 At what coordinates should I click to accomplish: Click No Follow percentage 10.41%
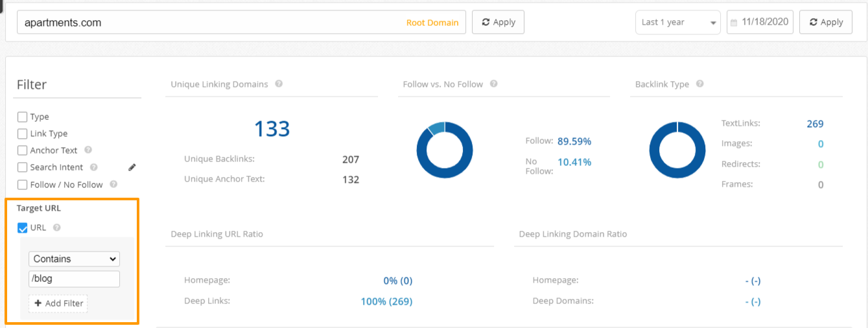[574, 162]
